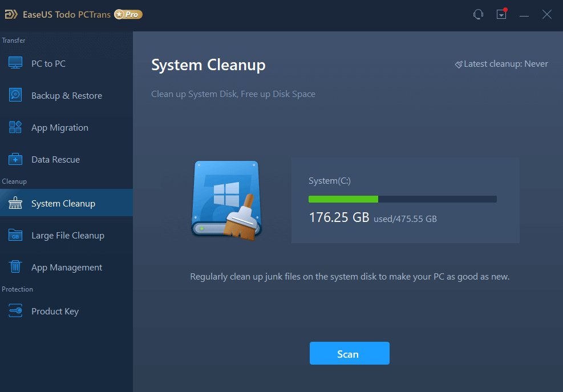
Task: Open the update dropdown with red notification dot
Action: (501, 14)
